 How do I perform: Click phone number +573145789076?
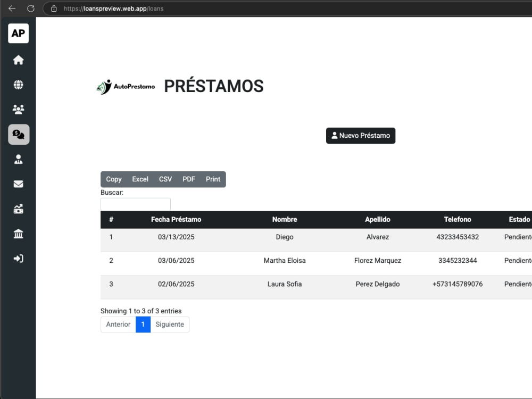pyautogui.click(x=458, y=284)
